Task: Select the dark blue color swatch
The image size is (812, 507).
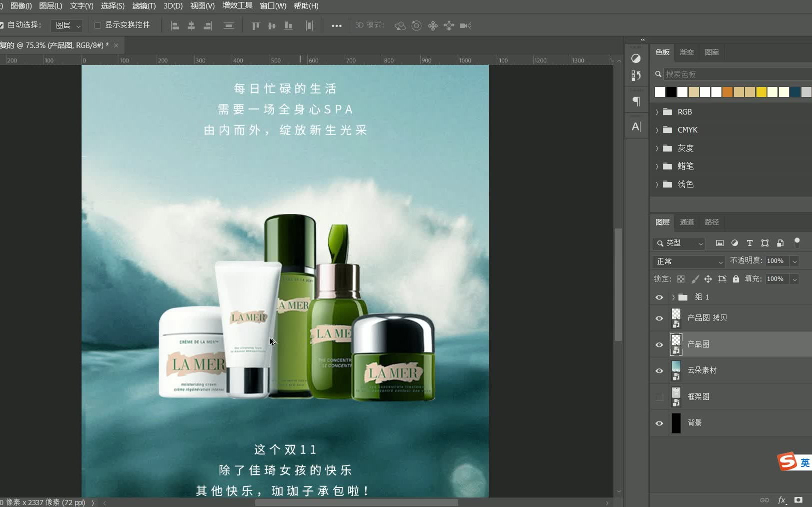Action: [795, 92]
